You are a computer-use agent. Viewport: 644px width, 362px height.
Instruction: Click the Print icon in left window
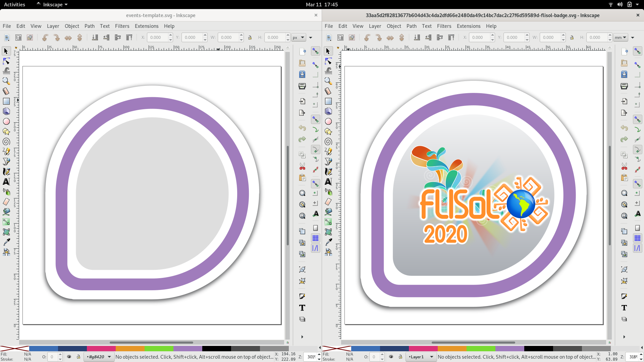pos(302,86)
